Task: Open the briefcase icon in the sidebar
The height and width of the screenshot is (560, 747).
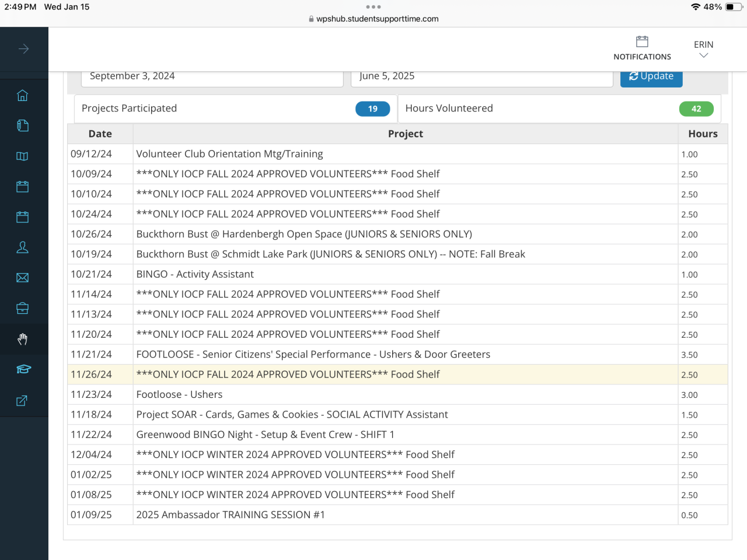Action: pos(23,308)
